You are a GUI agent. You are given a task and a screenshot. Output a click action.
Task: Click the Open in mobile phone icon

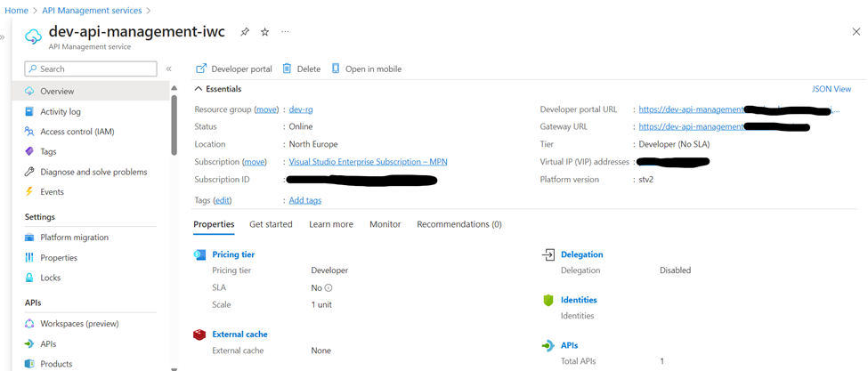coord(336,69)
